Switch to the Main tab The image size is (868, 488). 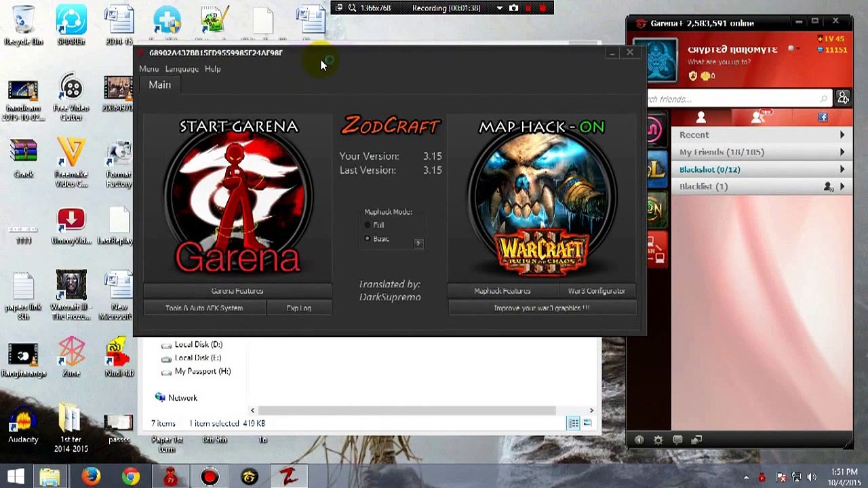(x=160, y=85)
